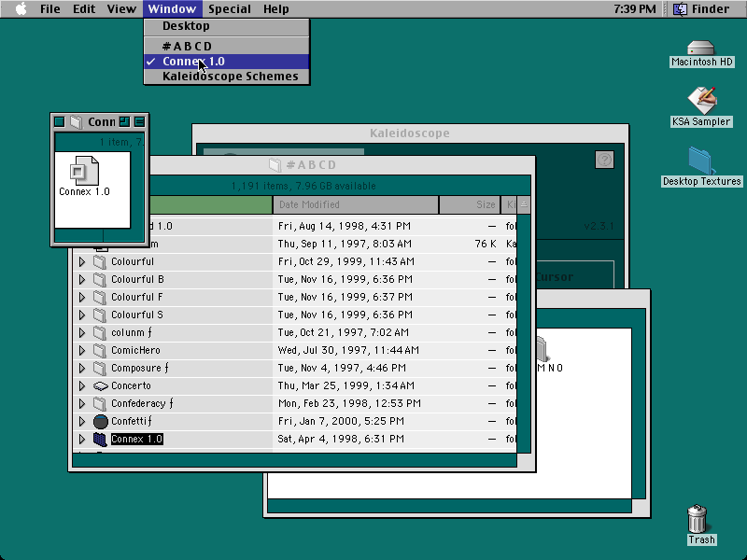This screenshot has height=560, width=747.
Task: Click the folder icon beside Confederacy ƒ
Action: (x=100, y=404)
